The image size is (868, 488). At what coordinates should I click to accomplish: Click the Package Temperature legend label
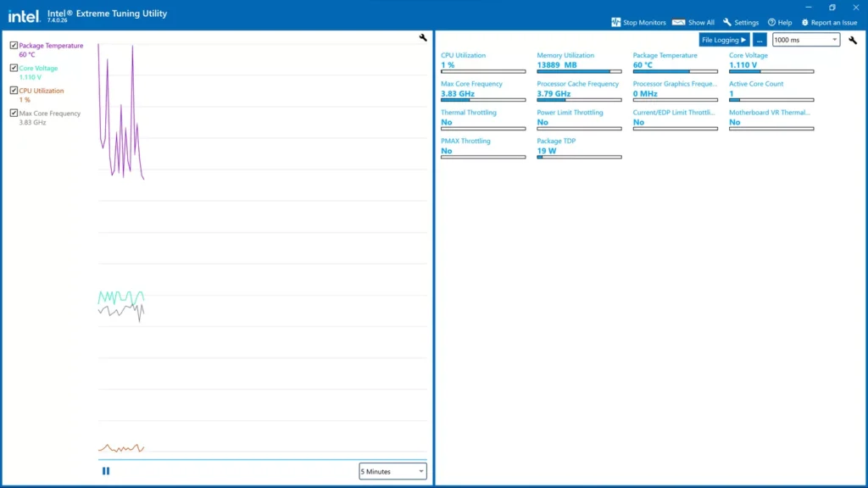(51, 46)
